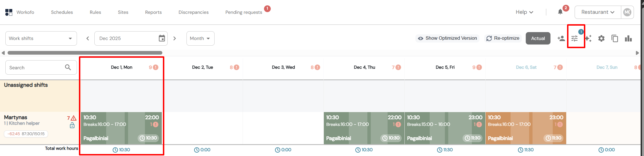Click the notifications bell icon

[x=560, y=12]
